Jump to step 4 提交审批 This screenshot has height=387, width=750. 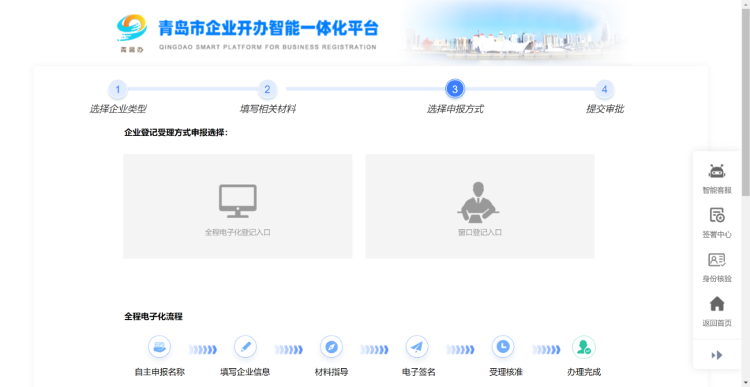pyautogui.click(x=605, y=89)
